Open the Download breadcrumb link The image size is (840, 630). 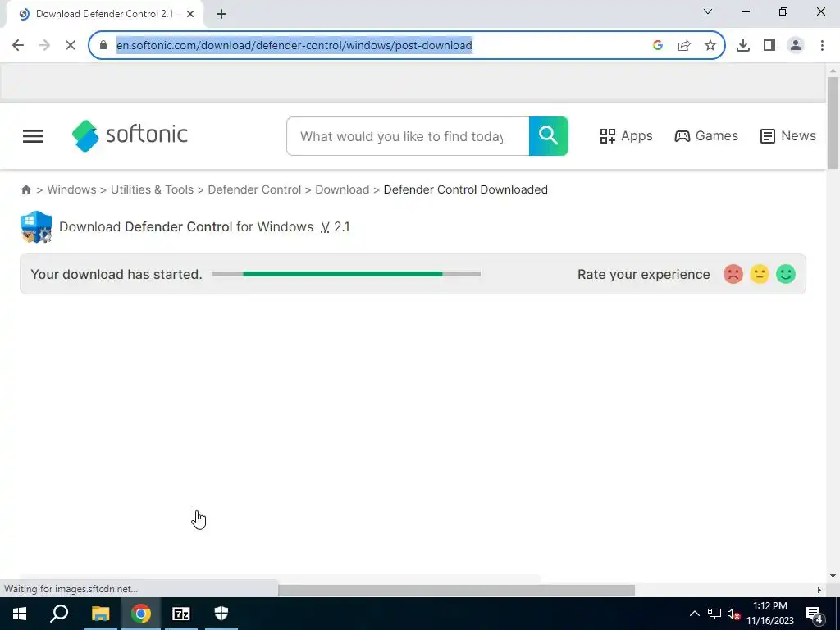click(342, 189)
